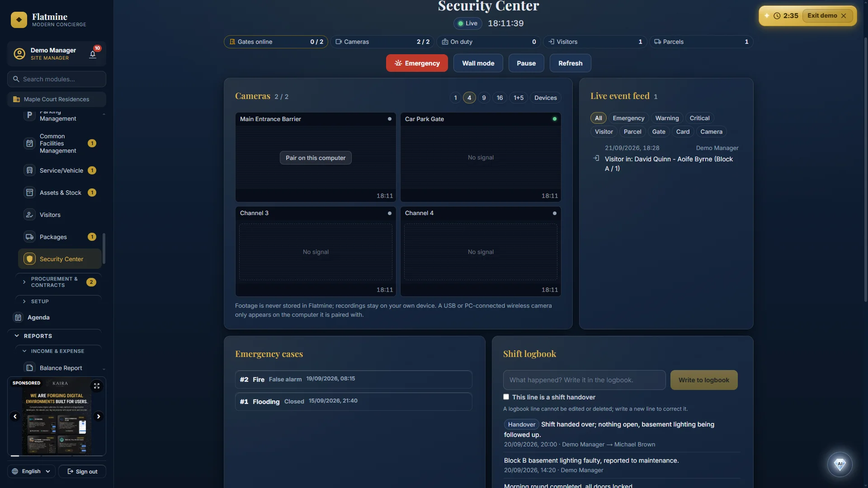Expand the sponsored ad with fullscreen icon
The width and height of the screenshot is (868, 488).
point(97,386)
